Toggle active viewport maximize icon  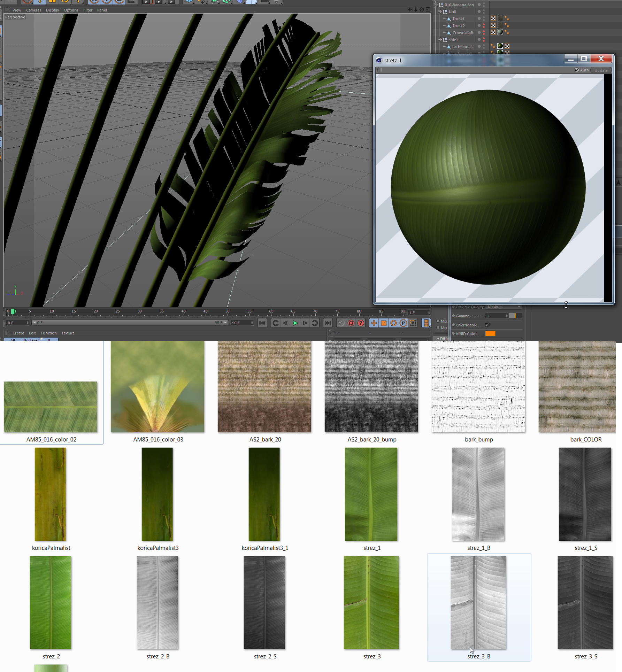click(x=428, y=10)
